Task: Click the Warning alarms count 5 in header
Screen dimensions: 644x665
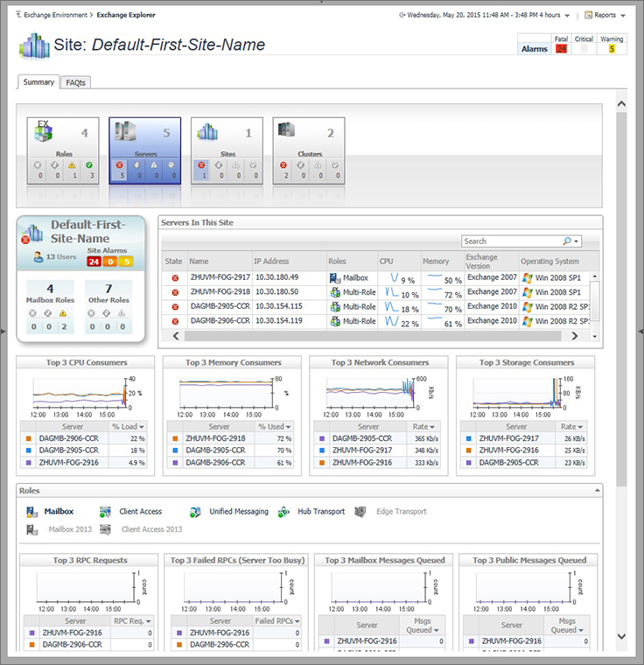Action: (x=612, y=49)
